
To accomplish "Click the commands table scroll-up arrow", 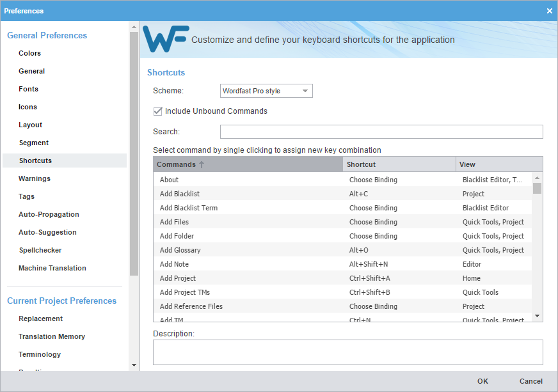I will point(537,178).
